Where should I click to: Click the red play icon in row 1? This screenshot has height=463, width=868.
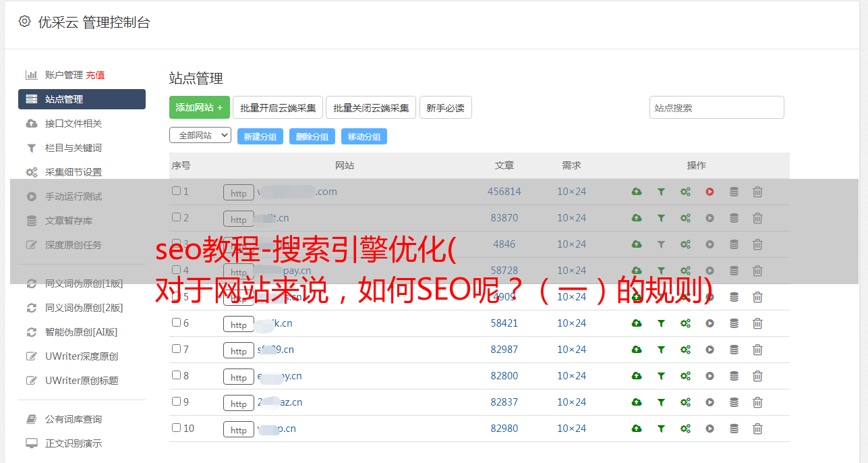pos(710,192)
